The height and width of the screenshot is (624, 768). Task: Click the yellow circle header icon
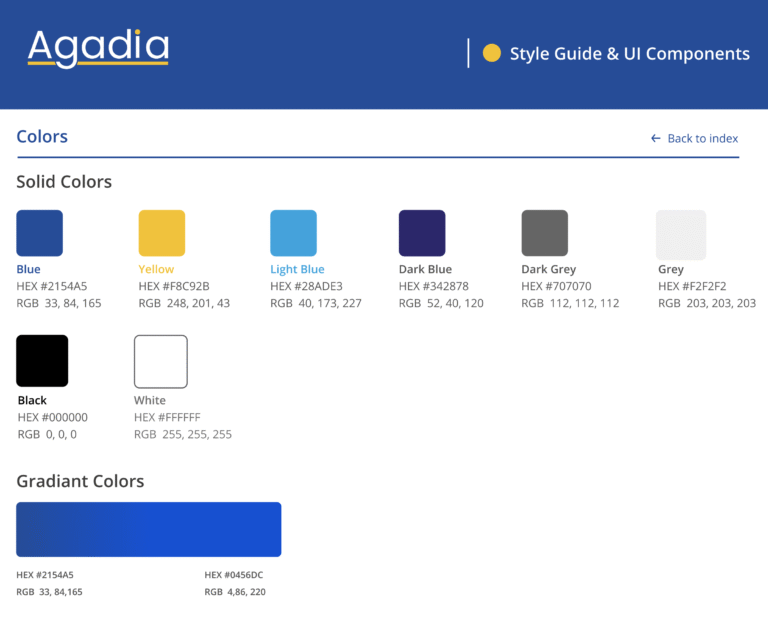491,53
